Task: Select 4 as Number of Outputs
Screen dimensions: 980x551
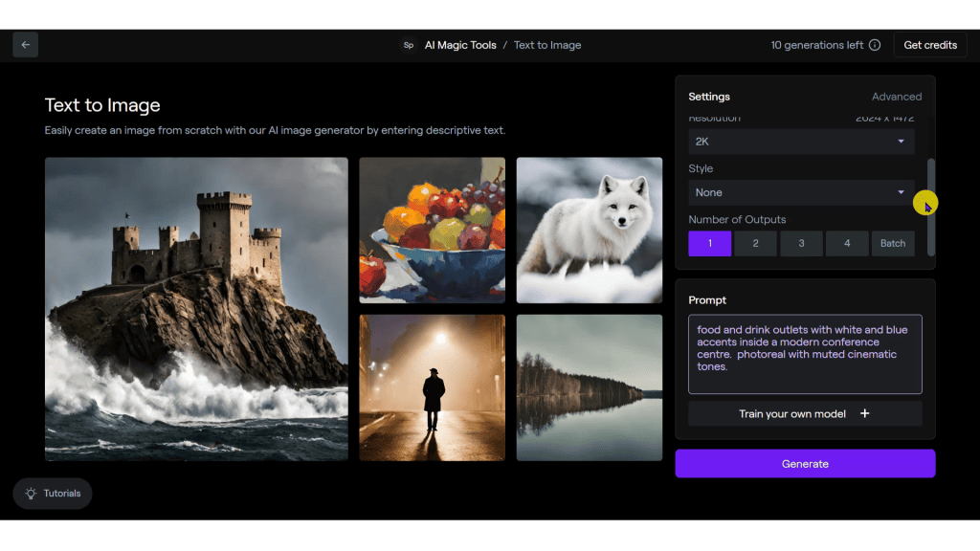Action: point(847,243)
